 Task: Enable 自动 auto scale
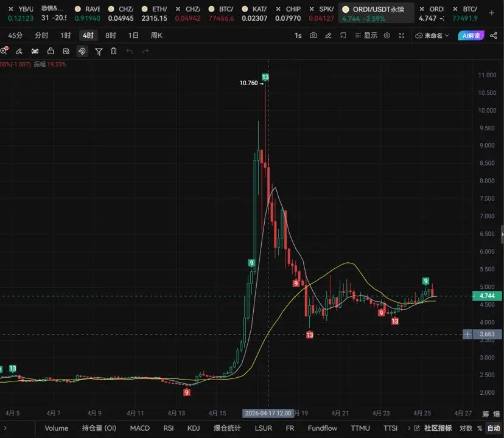494,428
